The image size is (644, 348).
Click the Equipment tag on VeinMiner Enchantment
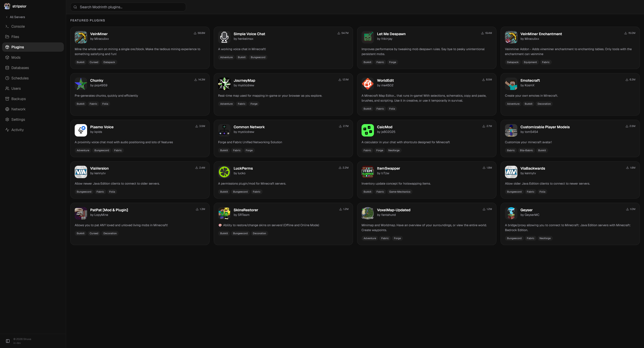click(x=530, y=62)
